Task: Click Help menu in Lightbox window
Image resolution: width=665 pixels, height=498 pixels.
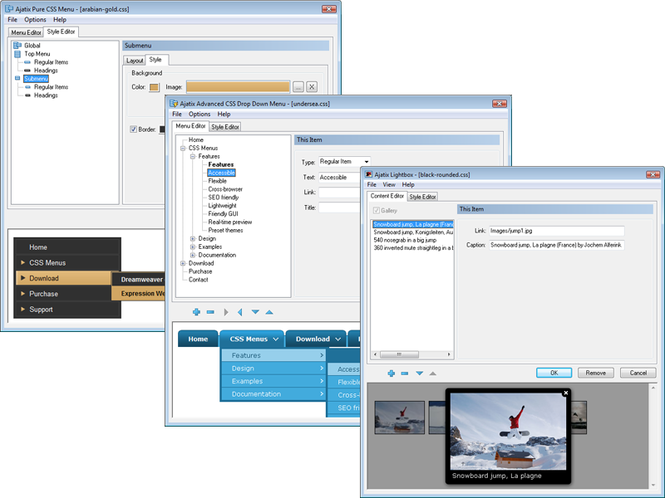Action: pyautogui.click(x=408, y=185)
